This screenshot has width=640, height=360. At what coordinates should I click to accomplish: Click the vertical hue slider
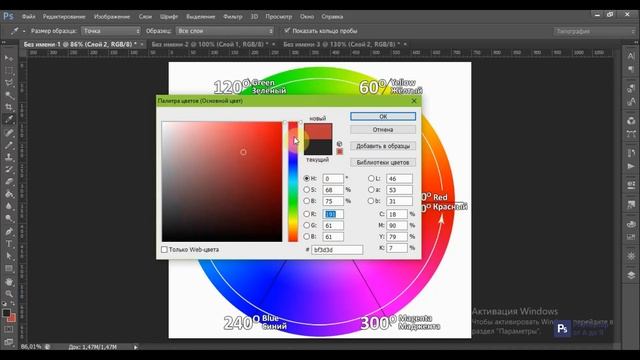(293, 182)
